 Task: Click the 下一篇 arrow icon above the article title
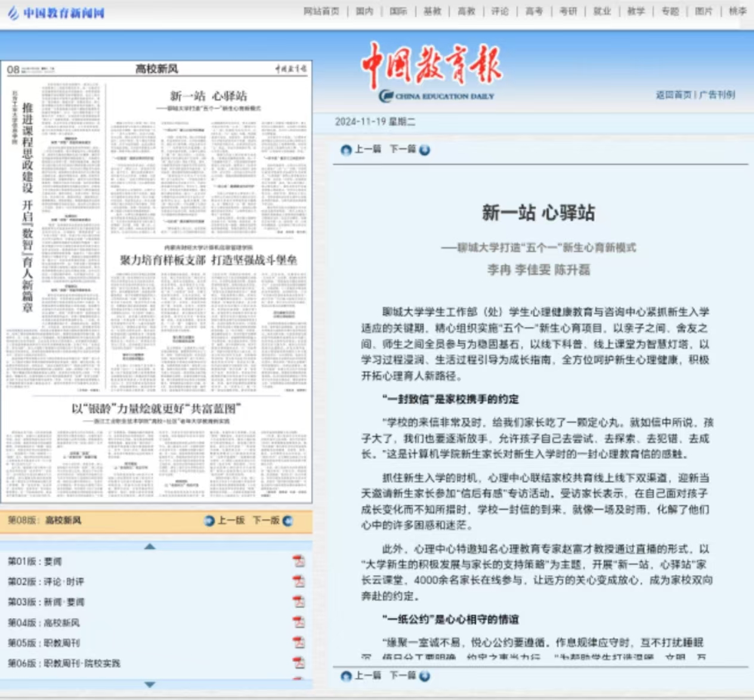[x=424, y=150]
